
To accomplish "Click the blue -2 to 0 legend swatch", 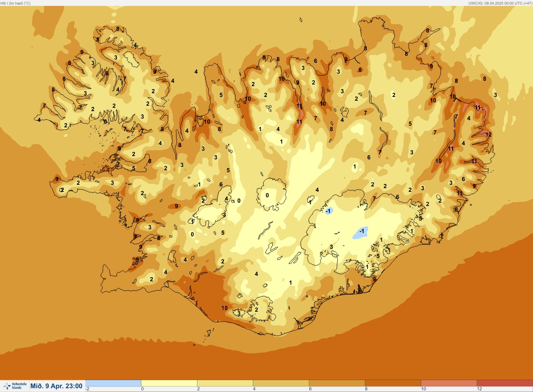I will 113,383.
